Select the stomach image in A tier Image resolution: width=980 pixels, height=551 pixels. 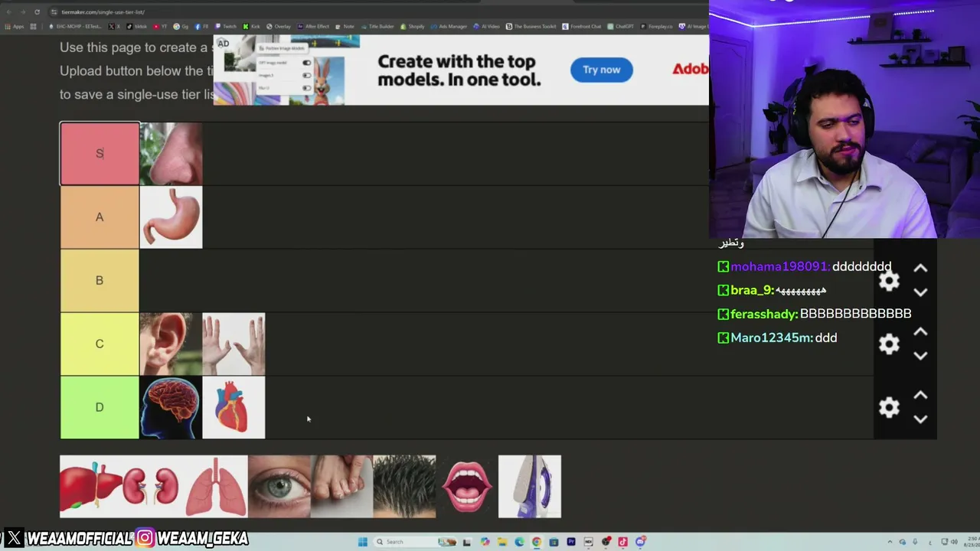[171, 217]
